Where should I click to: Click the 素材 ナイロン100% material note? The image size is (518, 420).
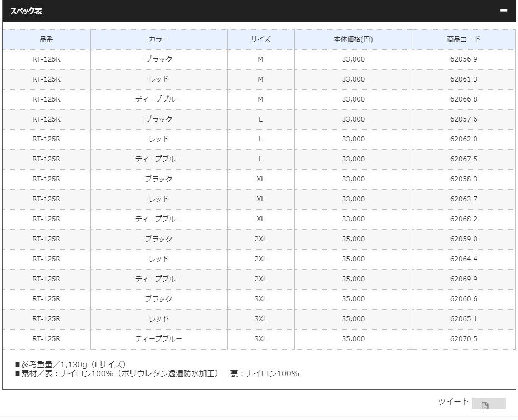[157, 373]
